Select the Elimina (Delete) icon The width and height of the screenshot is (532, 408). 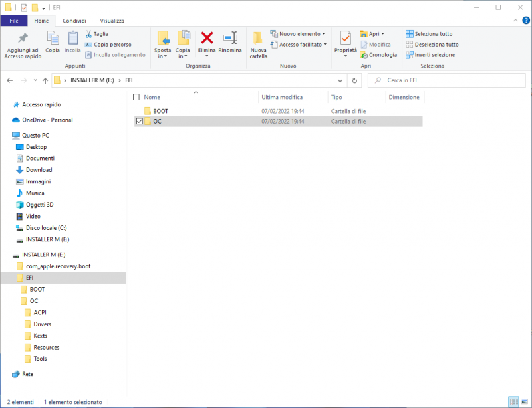[x=207, y=41]
